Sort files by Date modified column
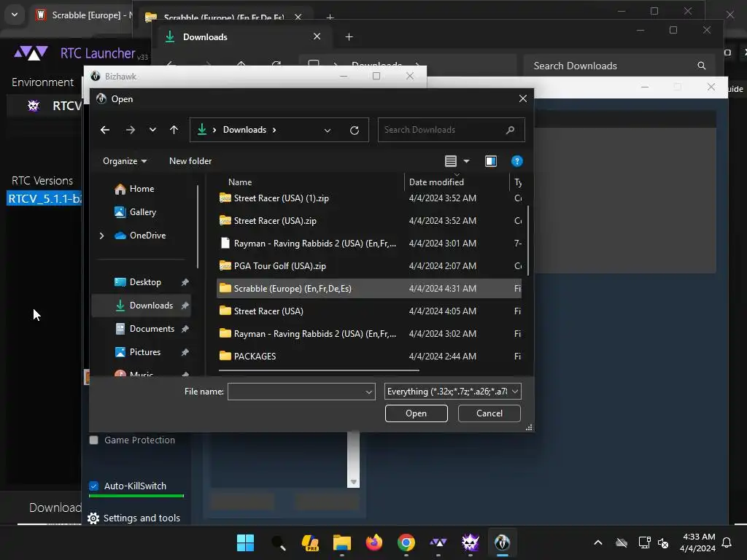This screenshot has width=747, height=560. pyautogui.click(x=436, y=182)
